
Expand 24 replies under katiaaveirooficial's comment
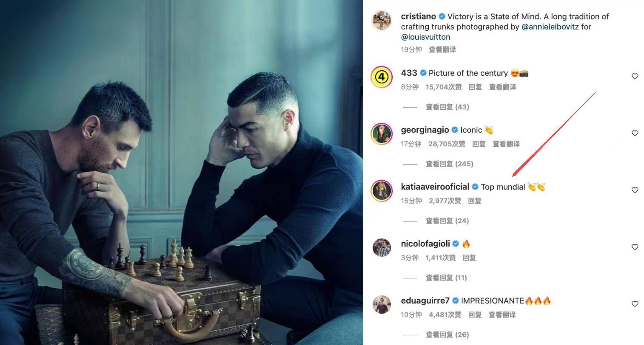click(447, 221)
